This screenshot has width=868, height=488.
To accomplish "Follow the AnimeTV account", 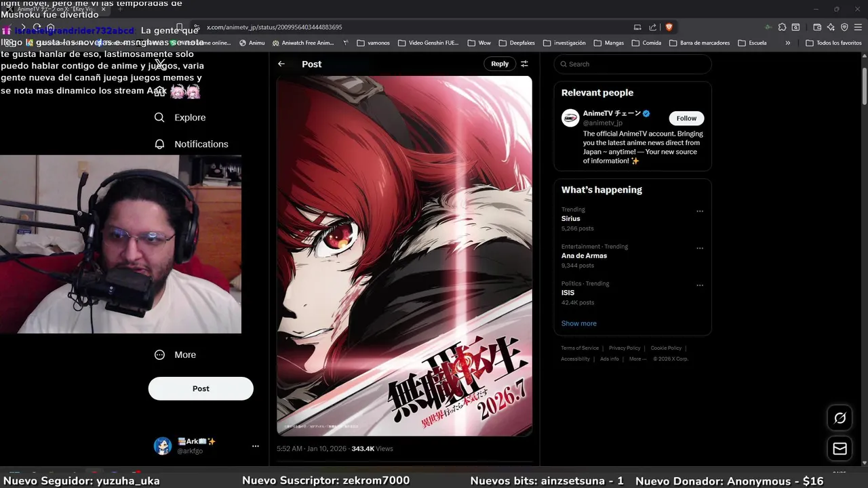I will [686, 118].
